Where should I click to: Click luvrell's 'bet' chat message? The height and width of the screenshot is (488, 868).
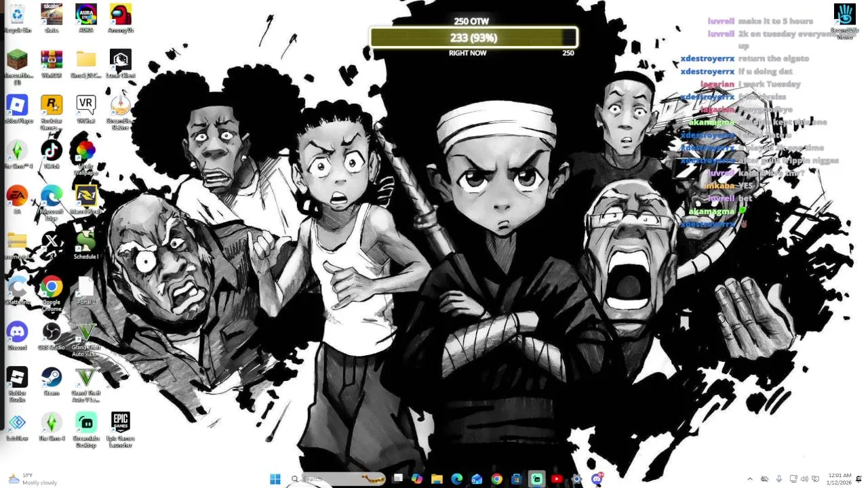745,199
